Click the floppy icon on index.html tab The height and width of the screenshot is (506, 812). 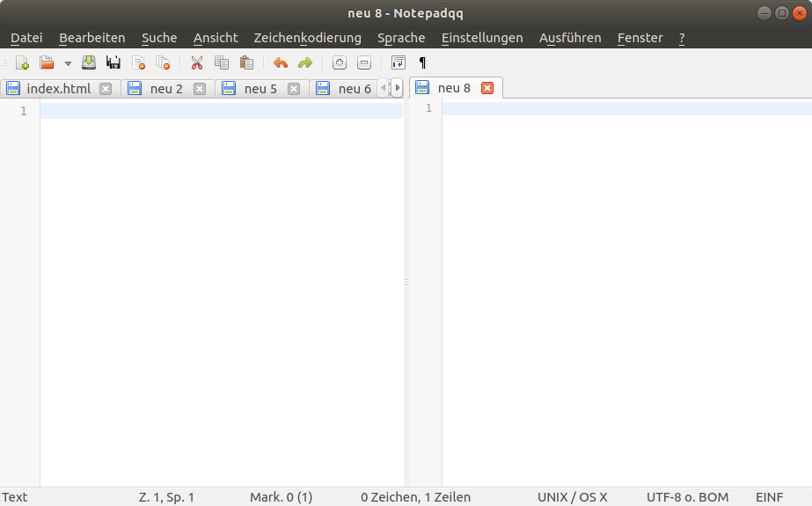(13, 89)
